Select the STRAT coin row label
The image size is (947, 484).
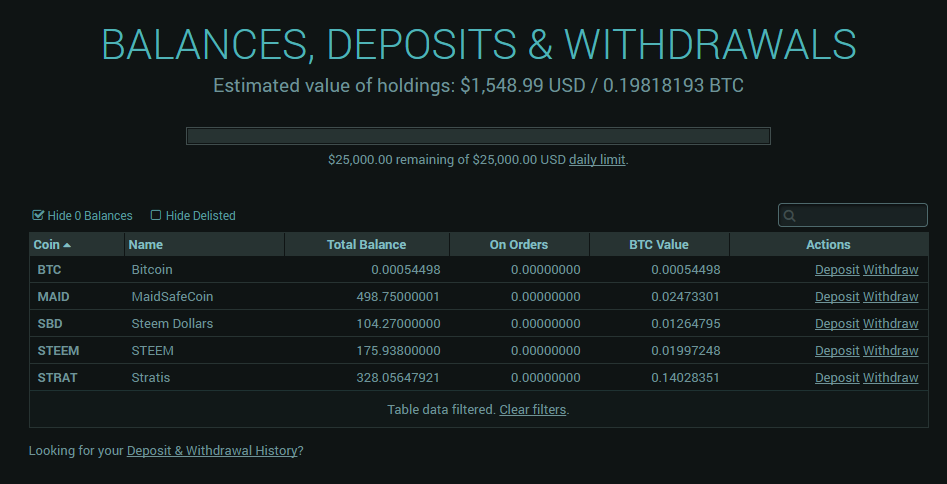(57, 378)
